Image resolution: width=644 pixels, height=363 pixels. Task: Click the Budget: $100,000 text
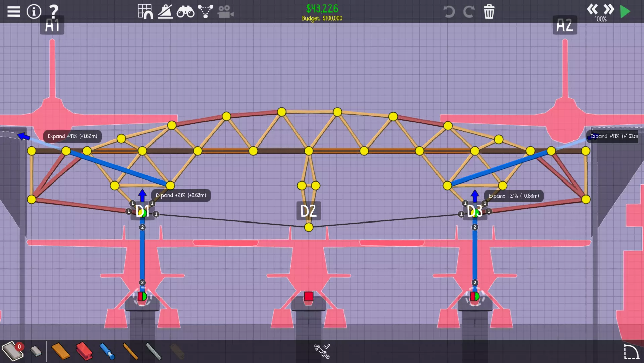(x=322, y=18)
